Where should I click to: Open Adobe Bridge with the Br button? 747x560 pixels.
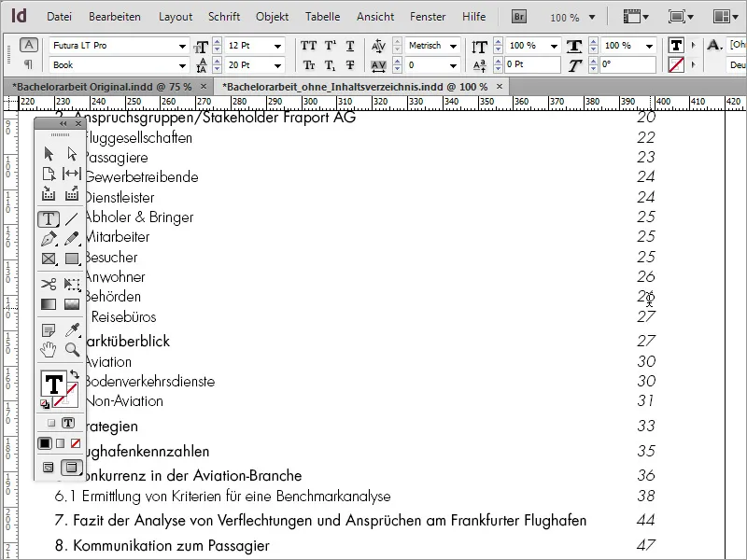519,17
